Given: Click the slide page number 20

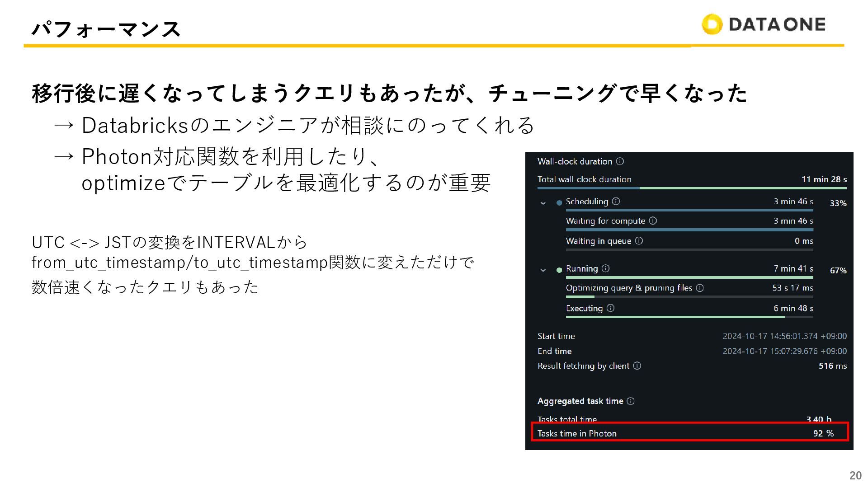Looking at the screenshot, I should pos(856,475).
